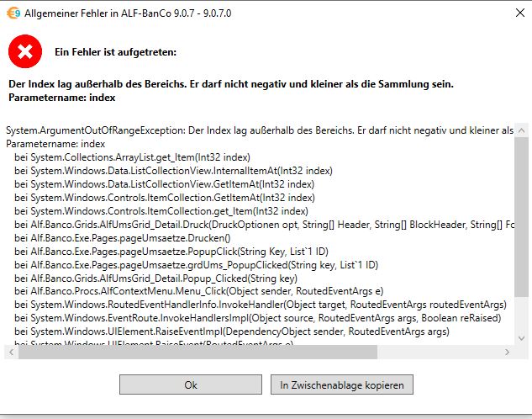Click the AlfContextMenu.Menu_Click stack line
This screenshot has width=532, height=419.
pyautogui.click(x=199, y=291)
